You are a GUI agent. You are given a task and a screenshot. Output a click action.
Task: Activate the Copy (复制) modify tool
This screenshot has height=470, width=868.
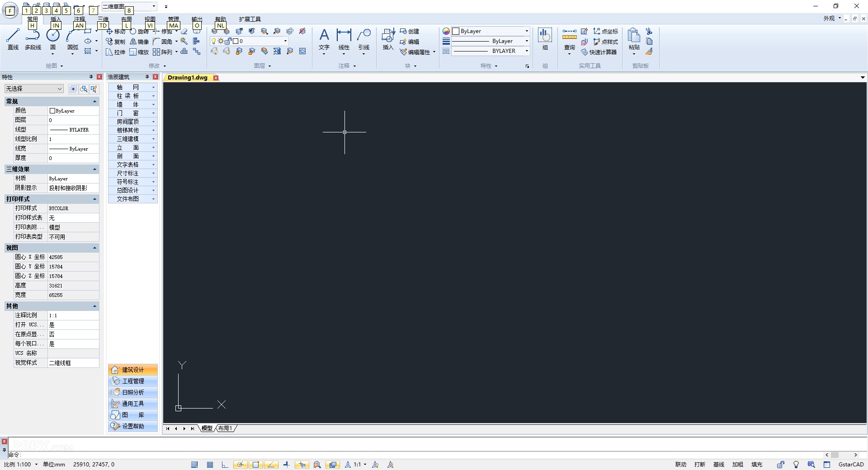pos(116,41)
